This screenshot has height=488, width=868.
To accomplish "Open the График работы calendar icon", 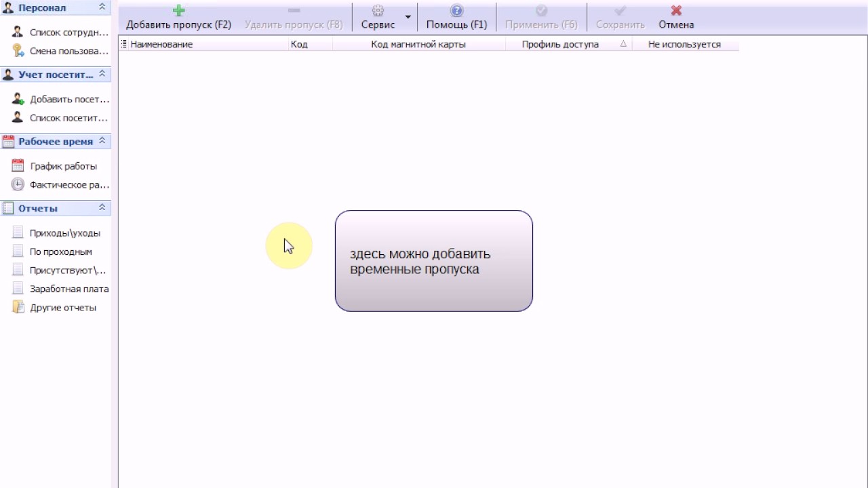I will pyautogui.click(x=18, y=165).
